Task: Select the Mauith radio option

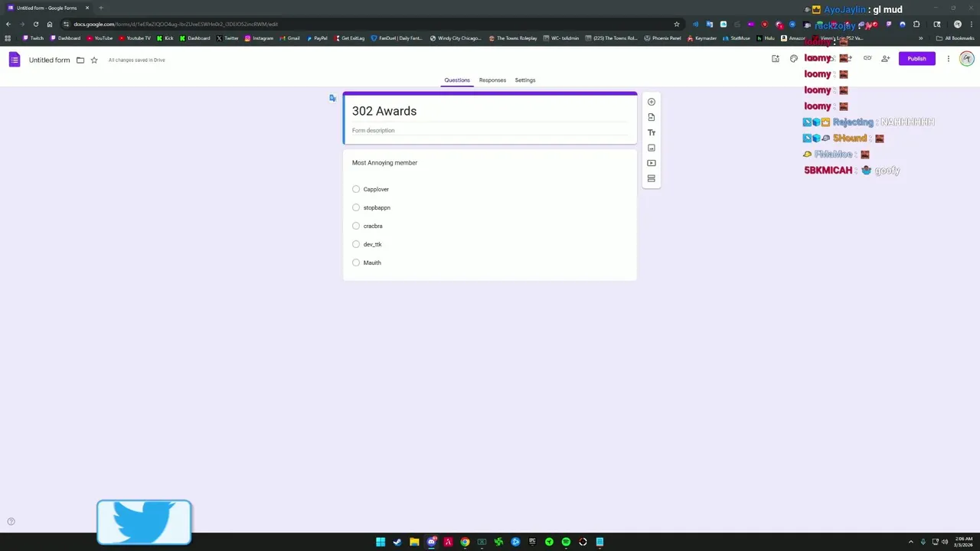Action: click(x=356, y=262)
